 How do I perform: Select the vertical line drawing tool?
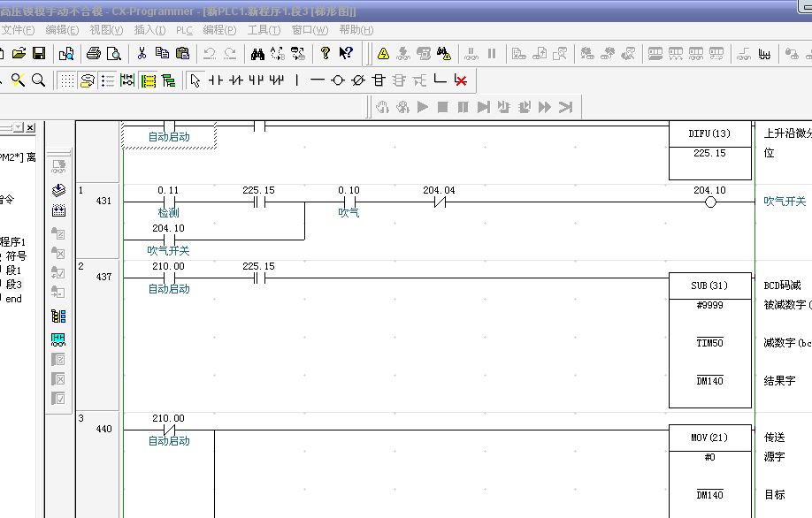[296, 80]
